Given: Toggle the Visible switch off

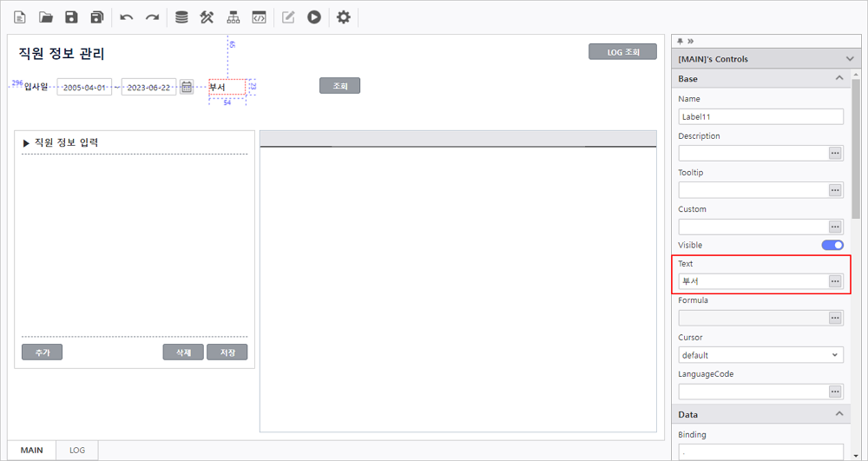Looking at the screenshot, I should click(832, 246).
